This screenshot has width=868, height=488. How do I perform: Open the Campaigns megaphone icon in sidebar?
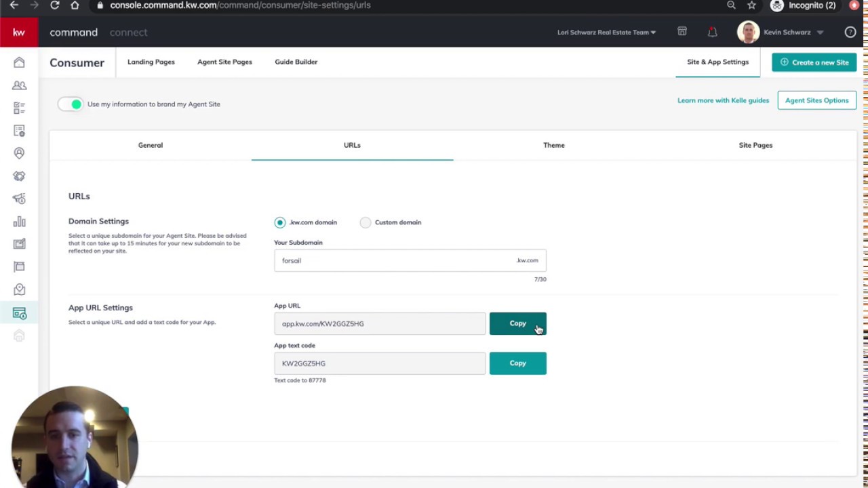pos(19,199)
